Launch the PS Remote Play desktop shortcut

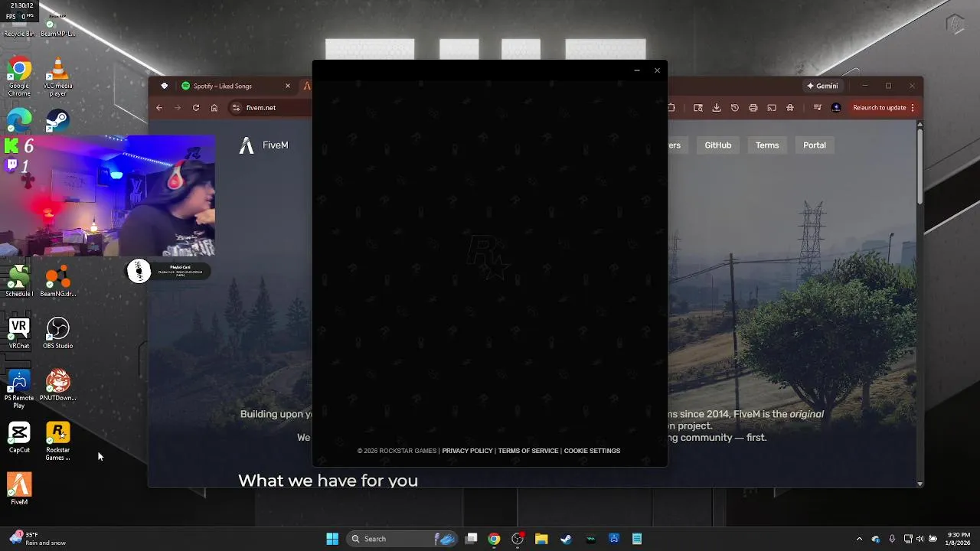click(19, 390)
